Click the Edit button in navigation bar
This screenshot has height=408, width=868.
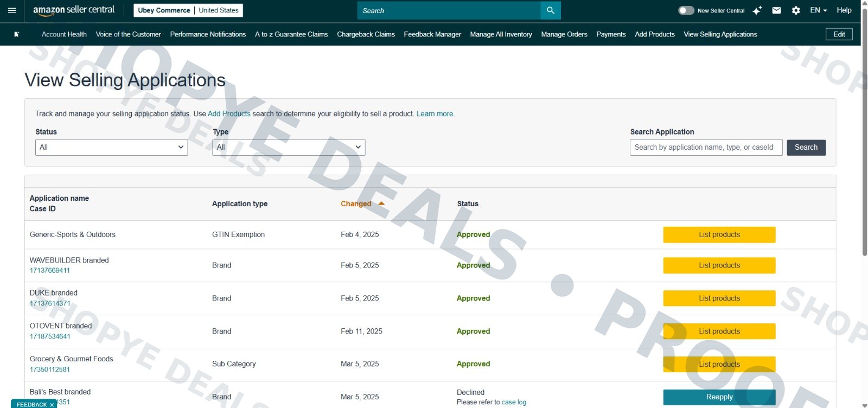(839, 34)
